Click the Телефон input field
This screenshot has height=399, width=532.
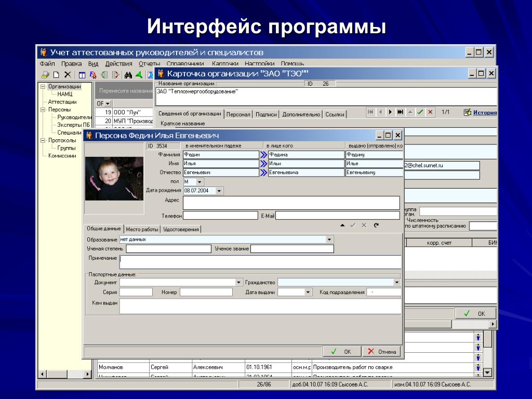(x=220, y=216)
